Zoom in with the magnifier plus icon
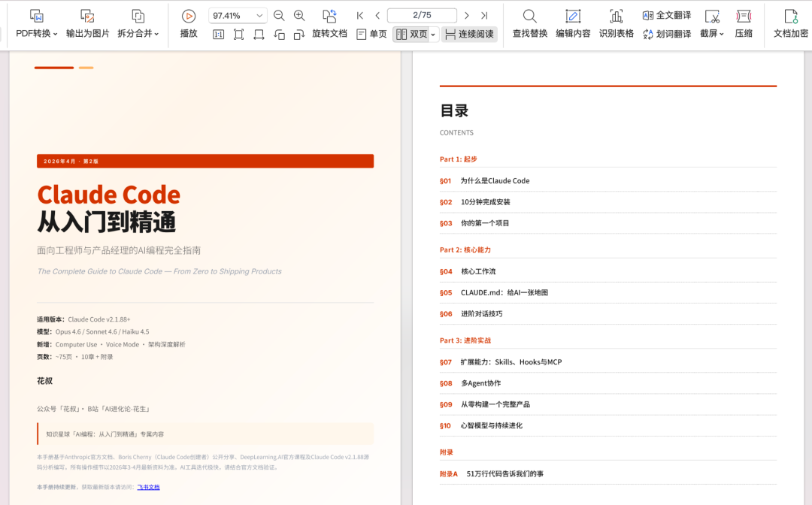 [298, 14]
